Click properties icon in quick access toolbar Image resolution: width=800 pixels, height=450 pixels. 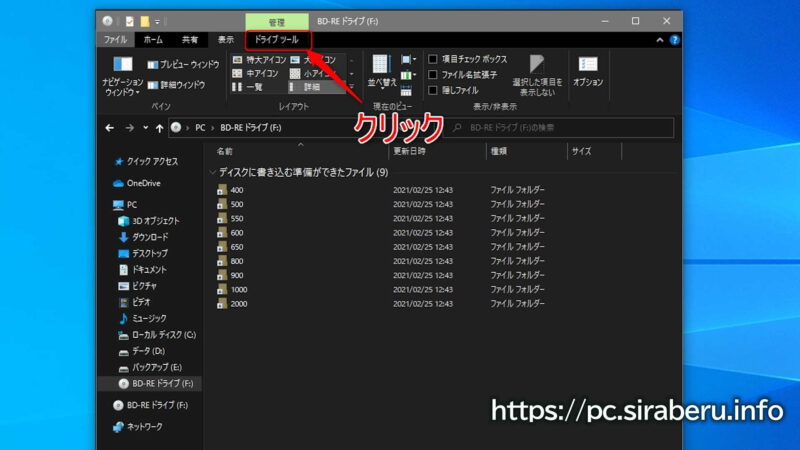click(x=130, y=21)
